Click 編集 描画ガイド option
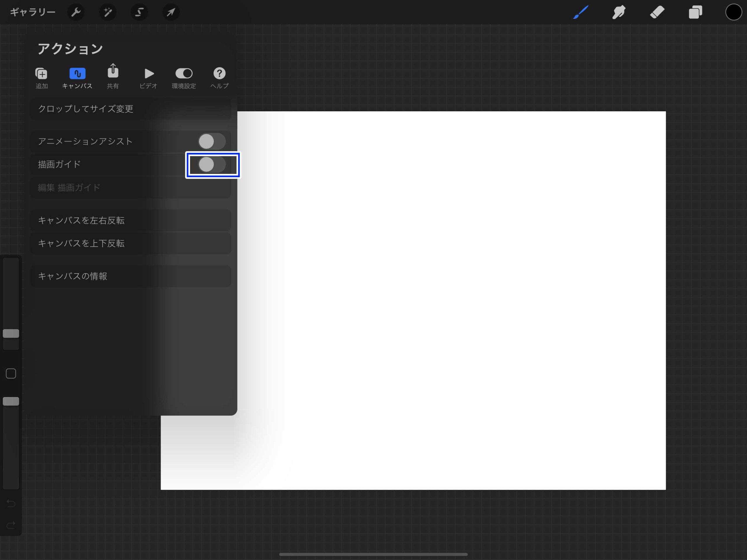The width and height of the screenshot is (747, 560). click(131, 187)
